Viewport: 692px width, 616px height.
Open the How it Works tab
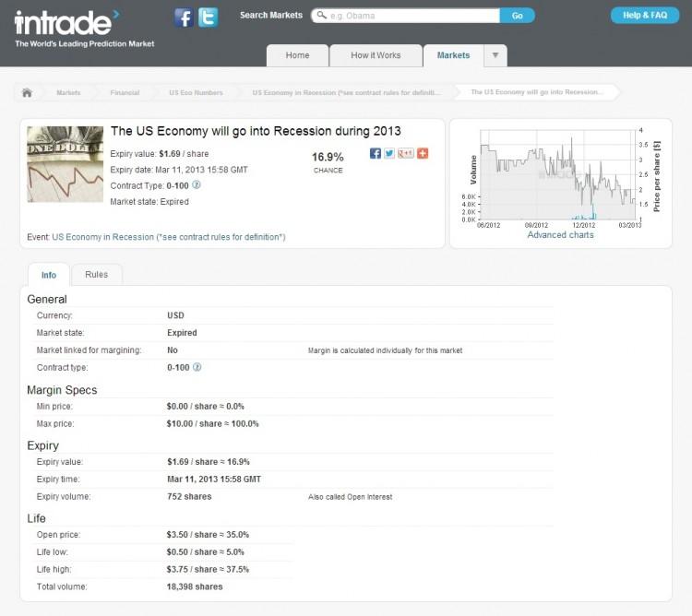[x=376, y=55]
